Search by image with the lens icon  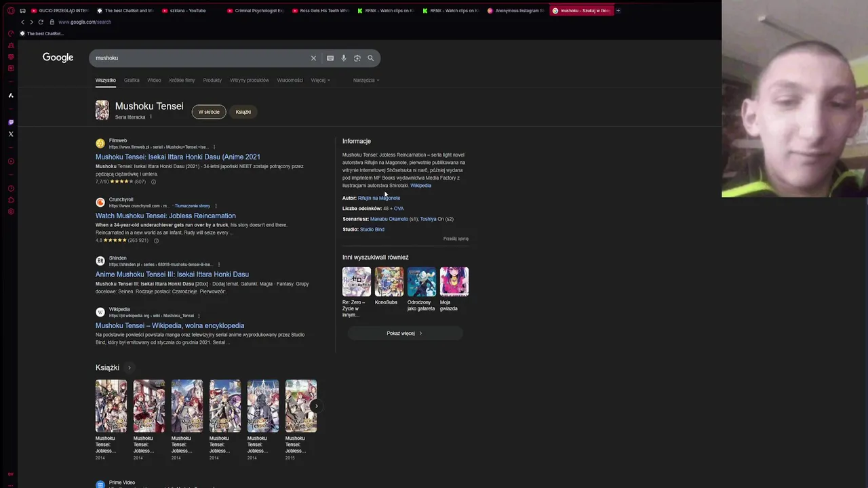[357, 58]
